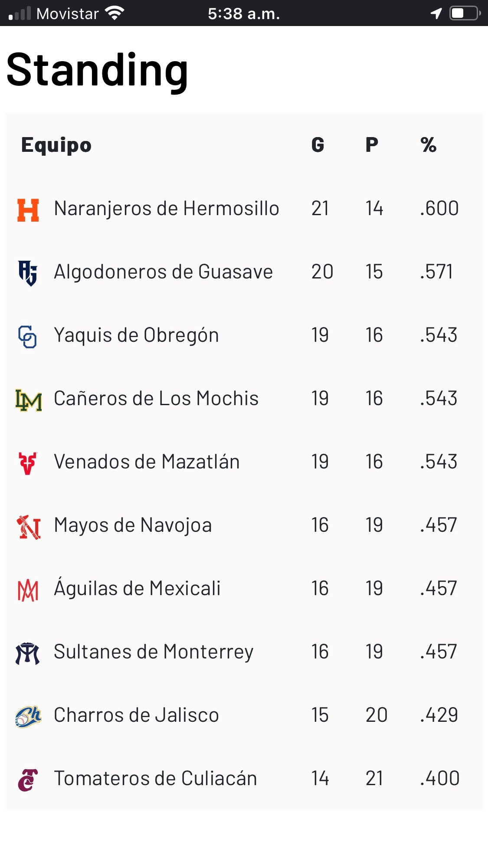Tap the Sultanes de Monterrey logo
This screenshot has height=868, width=488.
tap(28, 653)
